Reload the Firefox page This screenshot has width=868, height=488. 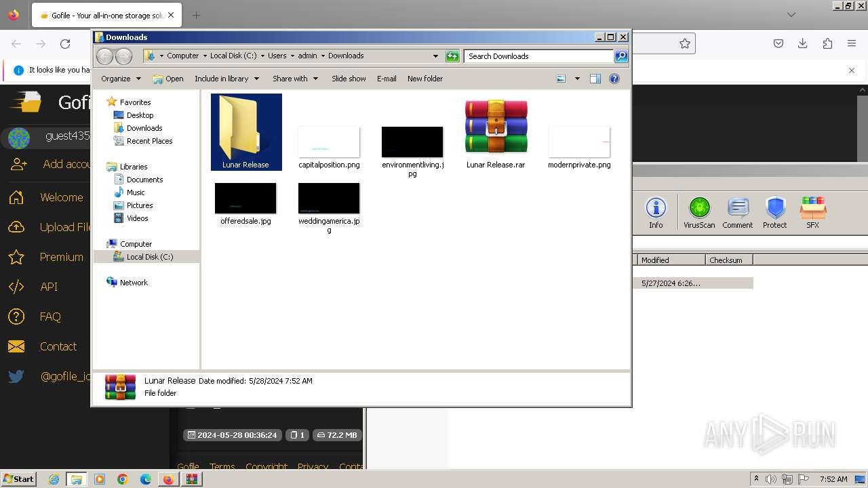pos(65,44)
